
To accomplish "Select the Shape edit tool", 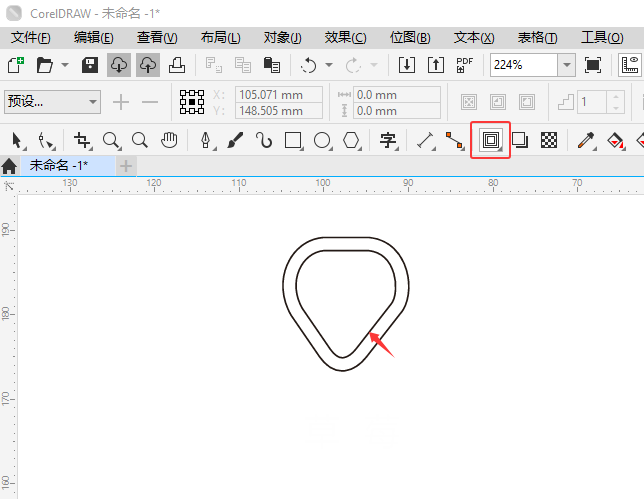I will click(x=46, y=140).
